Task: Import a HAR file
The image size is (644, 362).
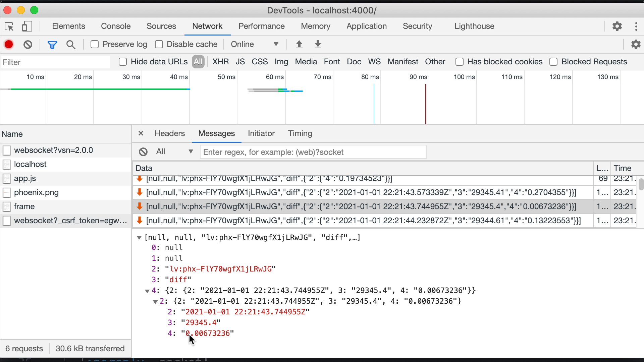Action: [299, 44]
